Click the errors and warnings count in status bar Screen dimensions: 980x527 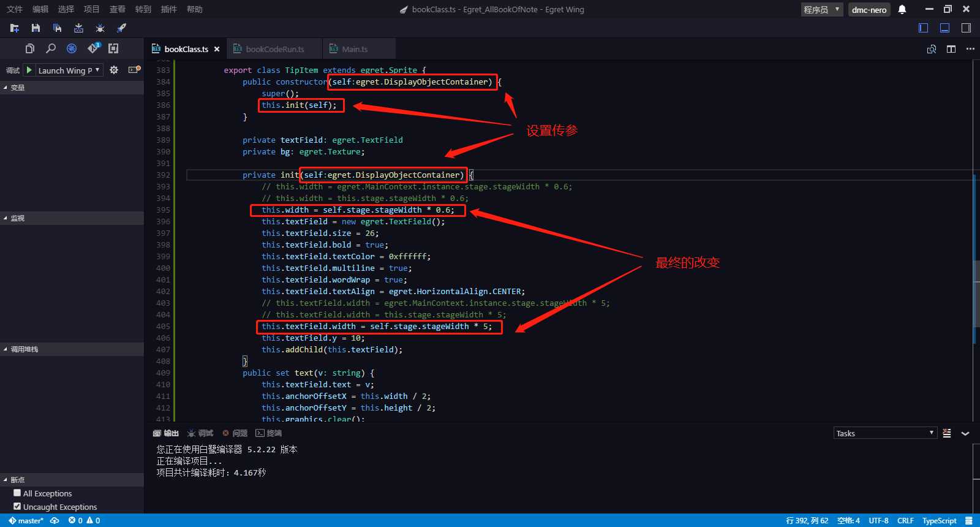point(85,520)
